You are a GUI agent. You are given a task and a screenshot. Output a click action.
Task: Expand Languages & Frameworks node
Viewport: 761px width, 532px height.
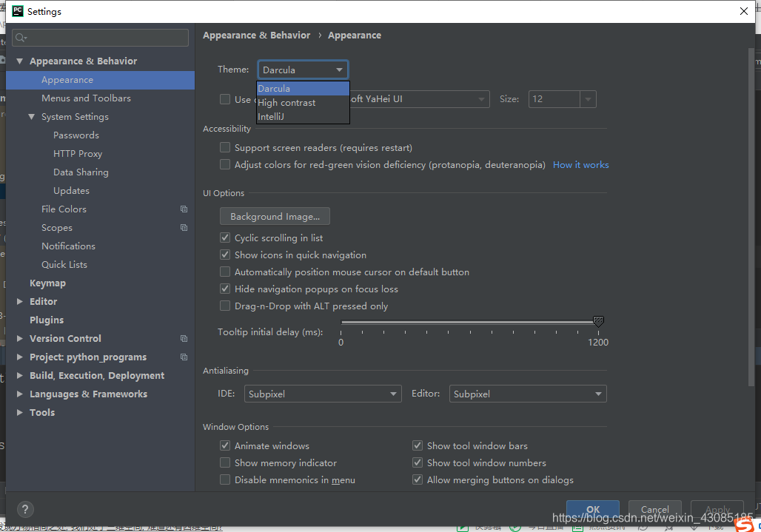[19, 394]
